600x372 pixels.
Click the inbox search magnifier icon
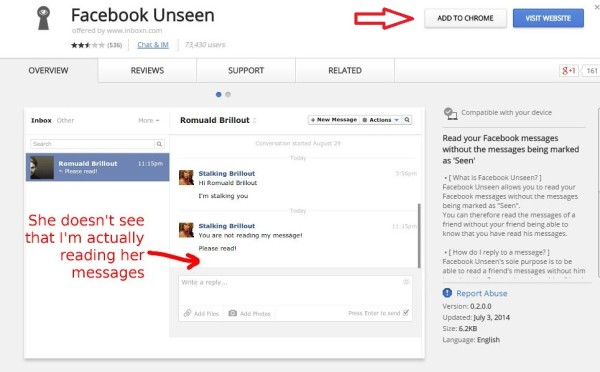(x=159, y=144)
